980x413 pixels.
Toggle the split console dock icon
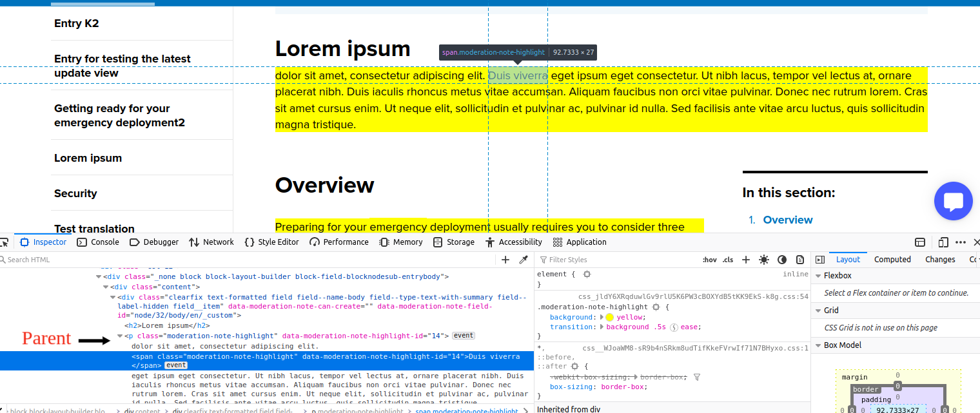(x=920, y=242)
